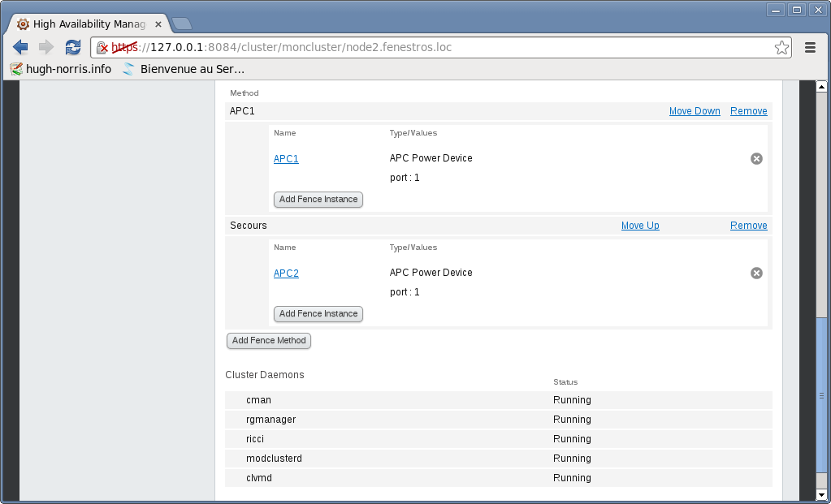
Task: Click the address bar URL field
Action: pos(447,48)
